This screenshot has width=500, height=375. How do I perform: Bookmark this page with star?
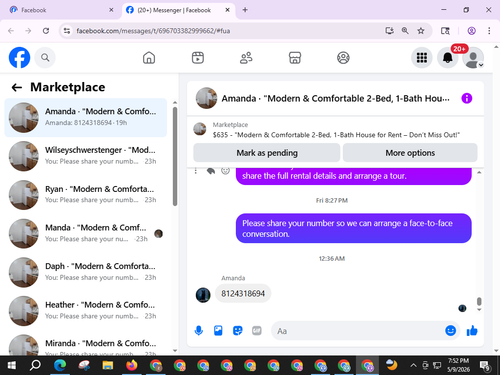point(421,31)
